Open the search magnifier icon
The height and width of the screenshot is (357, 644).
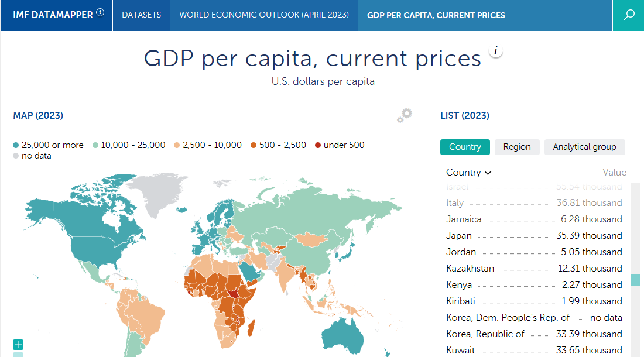pos(628,15)
